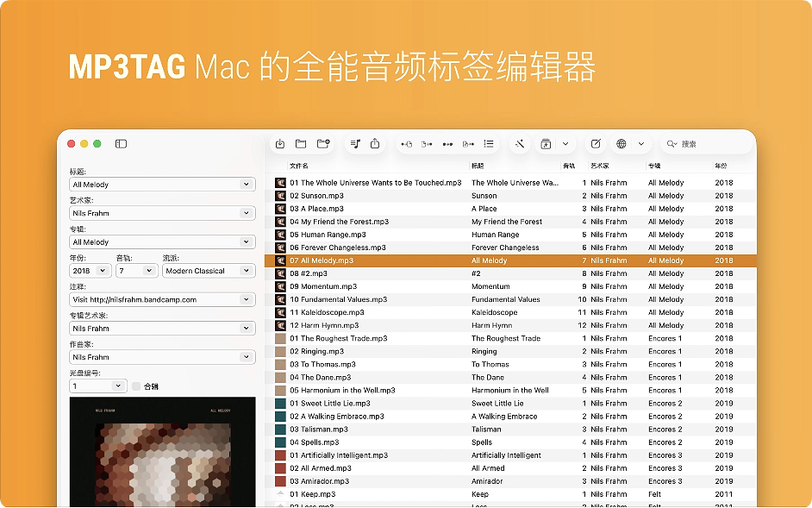Image resolution: width=812 pixels, height=508 pixels.
Task: Click the pencil edit tags icon
Action: click(x=595, y=144)
